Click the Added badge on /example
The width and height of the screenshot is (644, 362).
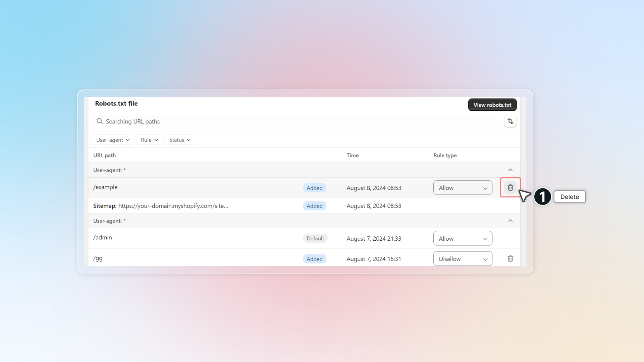(x=314, y=188)
